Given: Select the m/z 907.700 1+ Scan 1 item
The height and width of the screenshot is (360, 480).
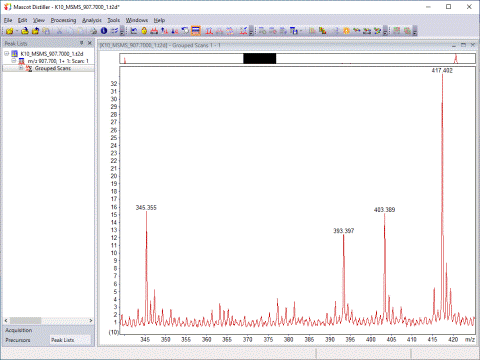Looking at the screenshot, I should (58, 61).
